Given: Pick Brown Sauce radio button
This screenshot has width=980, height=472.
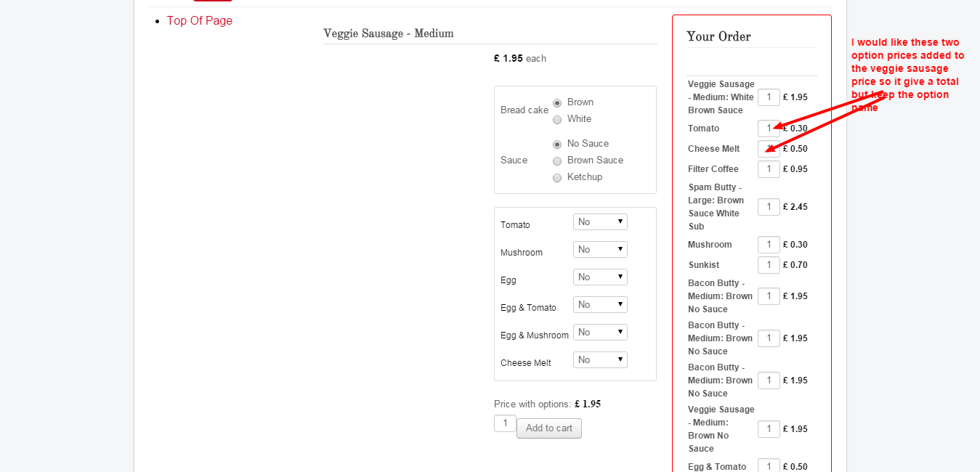Looking at the screenshot, I should pos(557,161).
